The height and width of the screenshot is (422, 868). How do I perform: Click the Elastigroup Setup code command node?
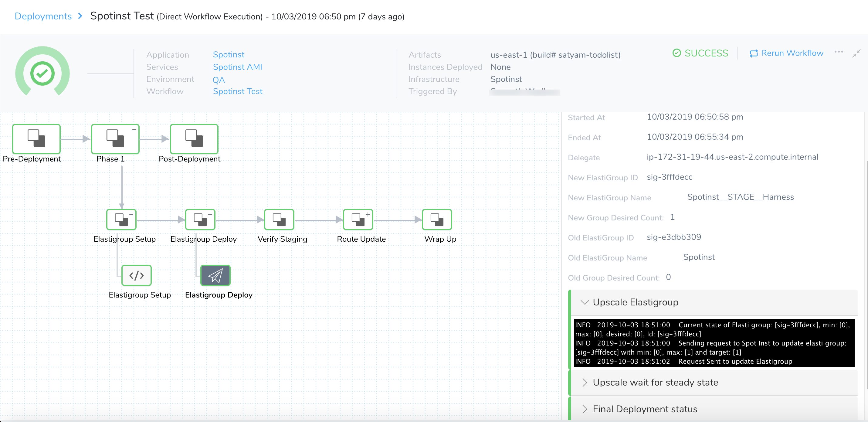point(137,275)
